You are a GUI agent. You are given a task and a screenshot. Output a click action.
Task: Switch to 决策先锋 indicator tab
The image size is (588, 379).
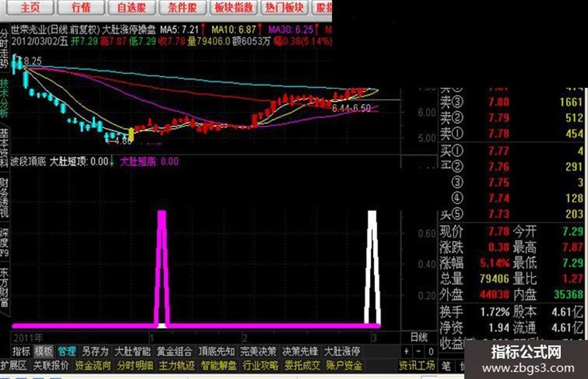[x=300, y=352]
